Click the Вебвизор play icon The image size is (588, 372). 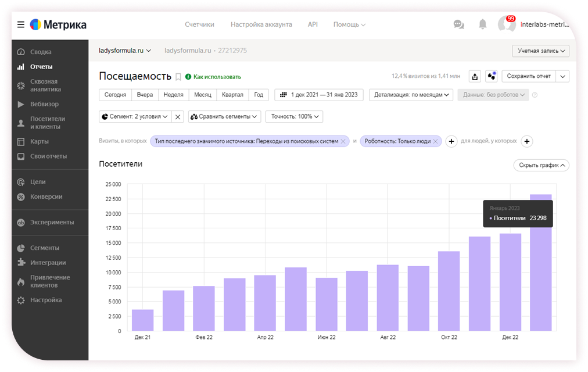[21, 104]
